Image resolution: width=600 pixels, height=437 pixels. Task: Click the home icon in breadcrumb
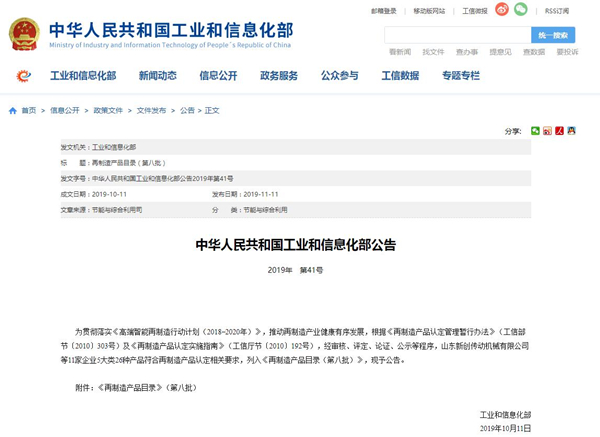13,111
